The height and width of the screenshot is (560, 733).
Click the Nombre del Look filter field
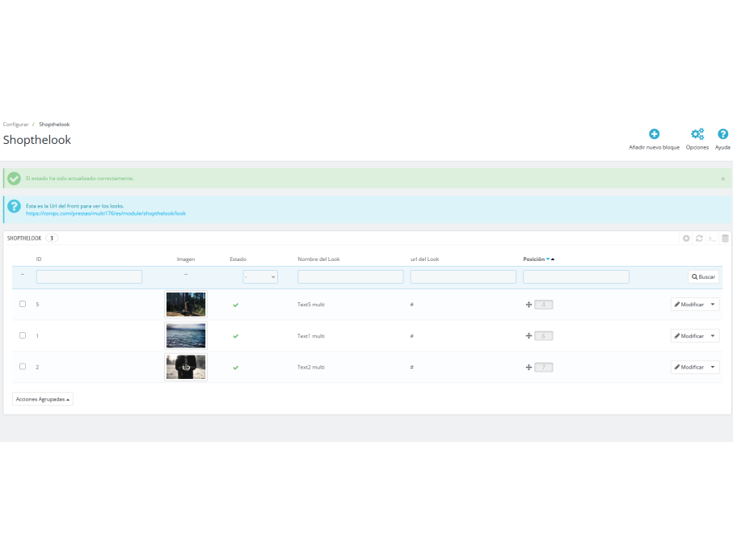click(x=351, y=276)
